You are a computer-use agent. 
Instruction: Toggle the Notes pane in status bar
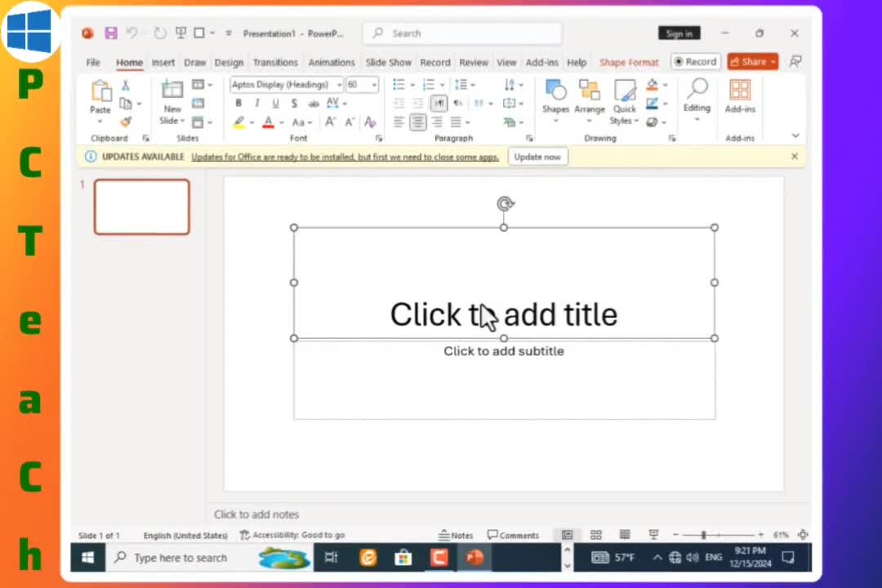click(x=456, y=535)
